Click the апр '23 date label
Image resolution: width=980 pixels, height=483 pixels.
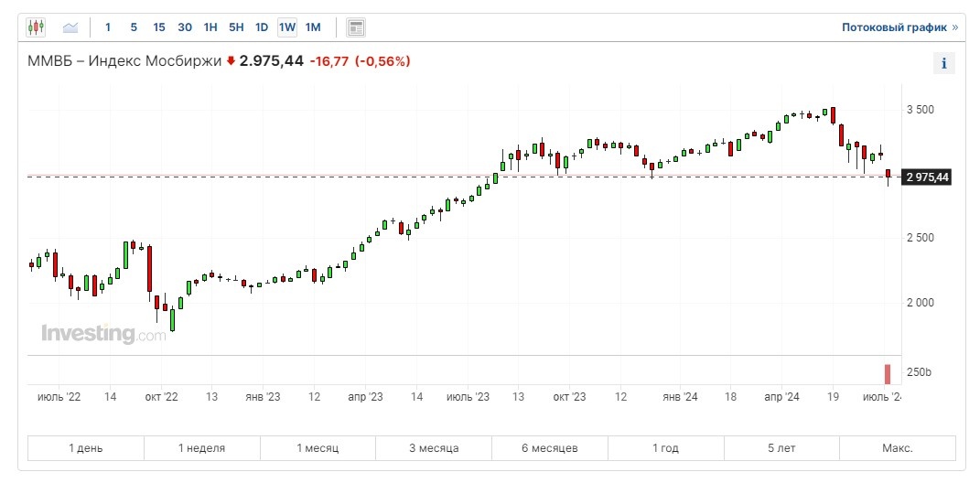[x=365, y=397]
